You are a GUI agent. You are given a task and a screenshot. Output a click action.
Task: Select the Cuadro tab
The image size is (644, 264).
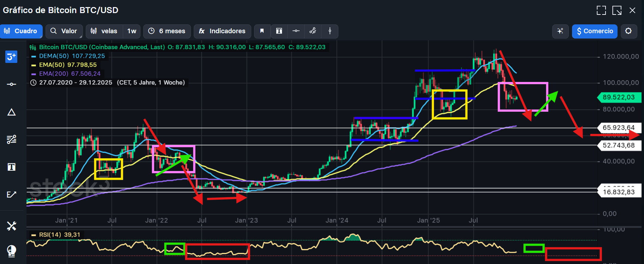pos(21,31)
